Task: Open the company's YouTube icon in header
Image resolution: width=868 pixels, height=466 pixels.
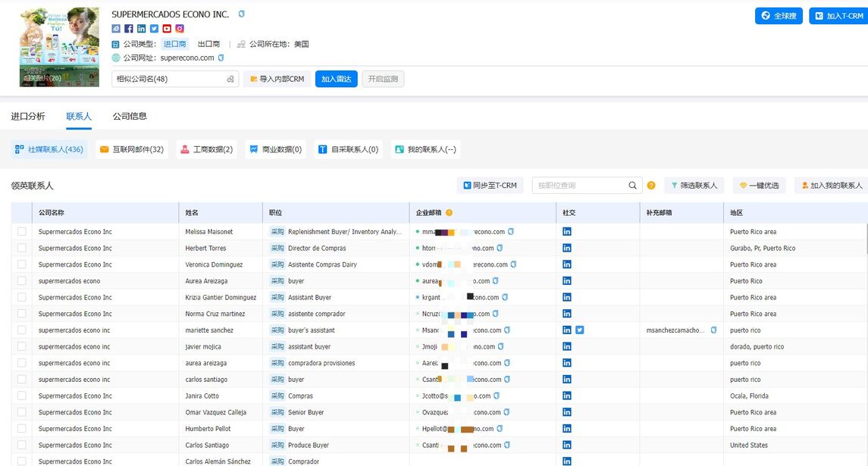Action: 167,29
